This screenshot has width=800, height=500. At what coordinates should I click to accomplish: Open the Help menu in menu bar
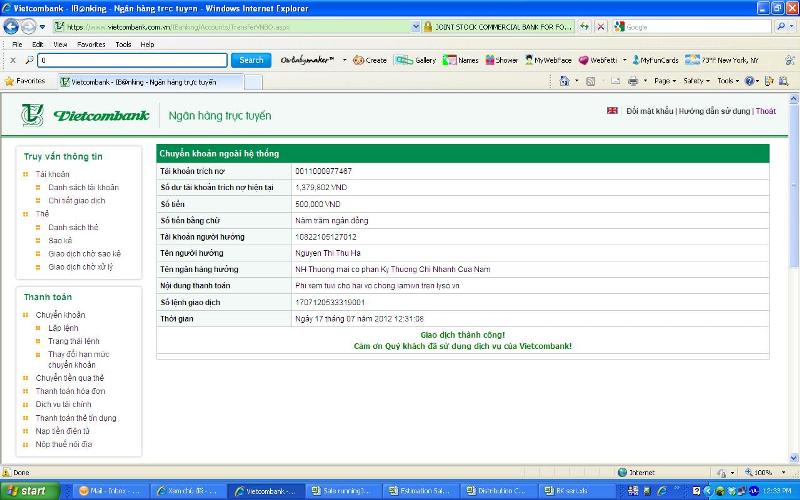pos(147,44)
